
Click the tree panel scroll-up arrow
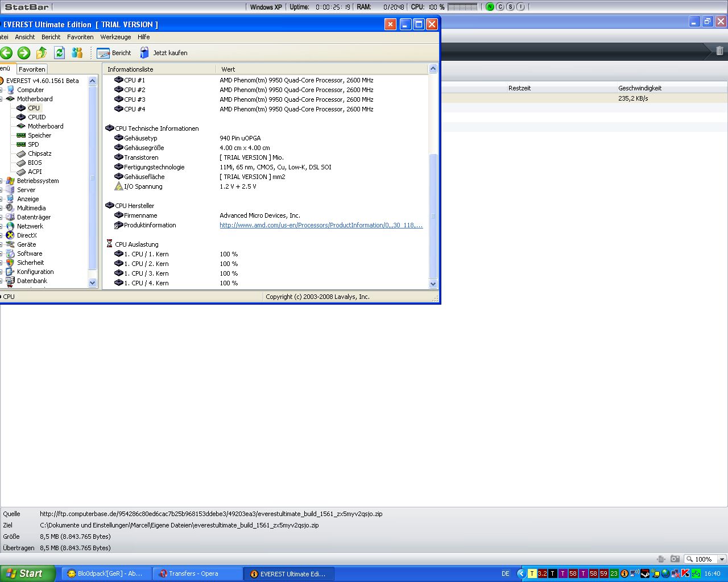point(93,81)
